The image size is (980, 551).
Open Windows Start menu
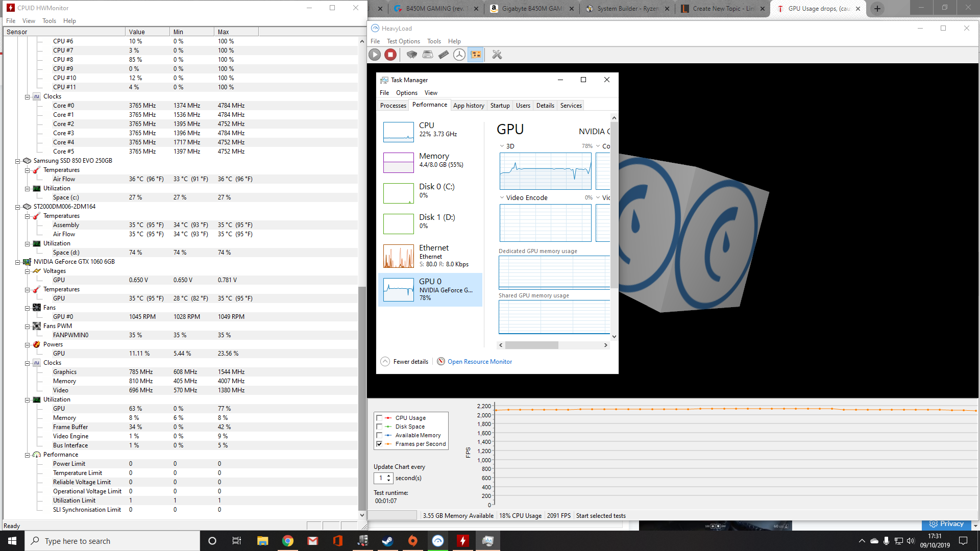coord(12,541)
